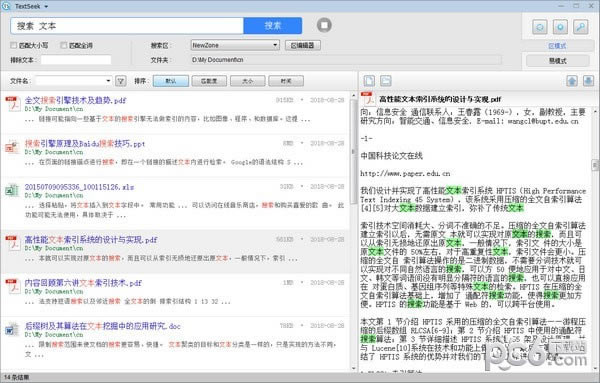This screenshot has height=383, width=600.
Task: Jump to previous match with up arrow icon
Action: pyautogui.click(x=572, y=81)
